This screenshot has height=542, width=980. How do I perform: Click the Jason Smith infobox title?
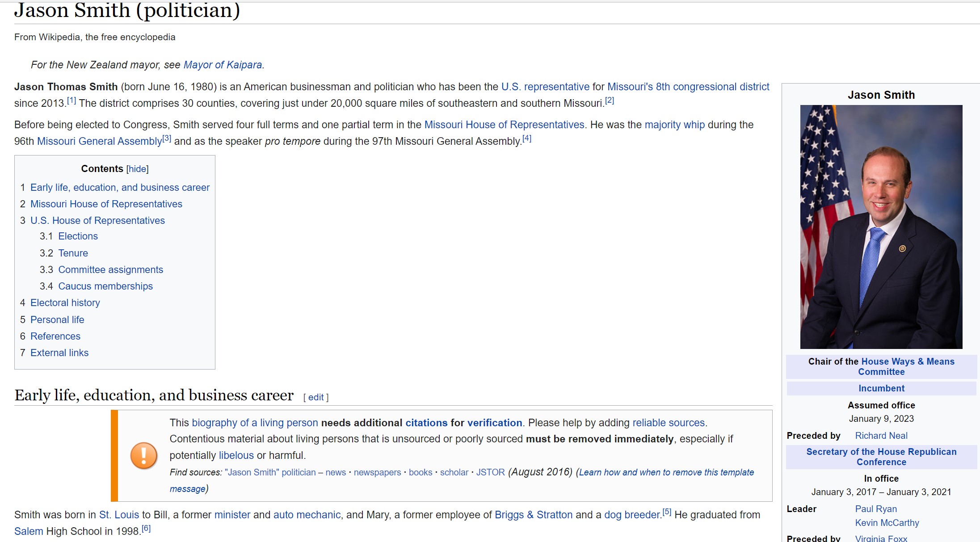point(881,95)
